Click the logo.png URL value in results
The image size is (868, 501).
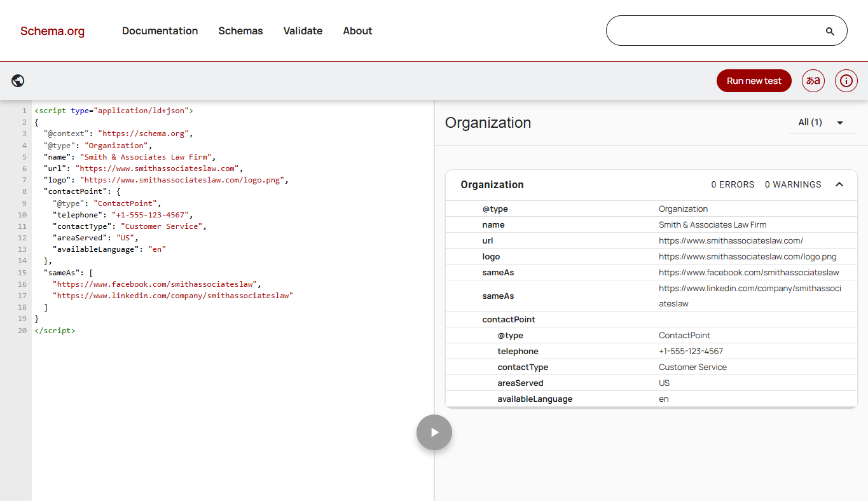pos(747,257)
